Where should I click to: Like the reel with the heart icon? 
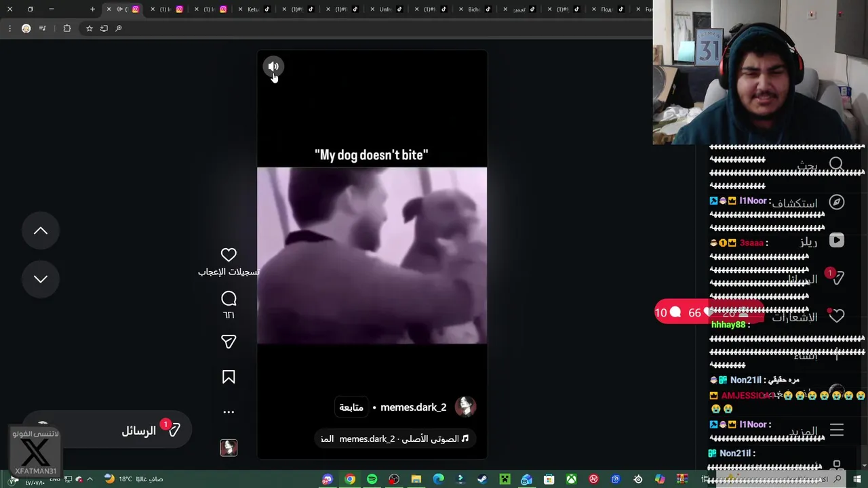[x=229, y=255]
